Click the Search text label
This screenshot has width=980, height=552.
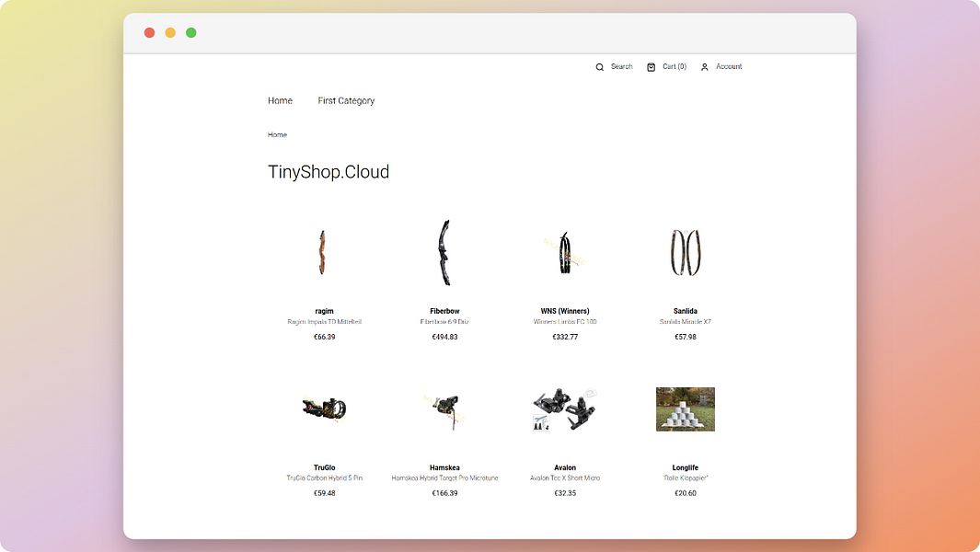[620, 66]
